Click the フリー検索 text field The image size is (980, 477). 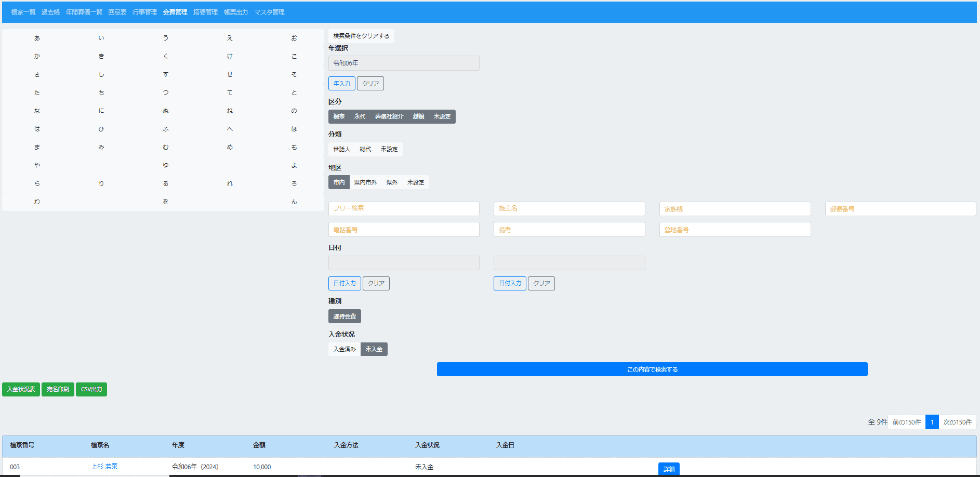click(404, 208)
